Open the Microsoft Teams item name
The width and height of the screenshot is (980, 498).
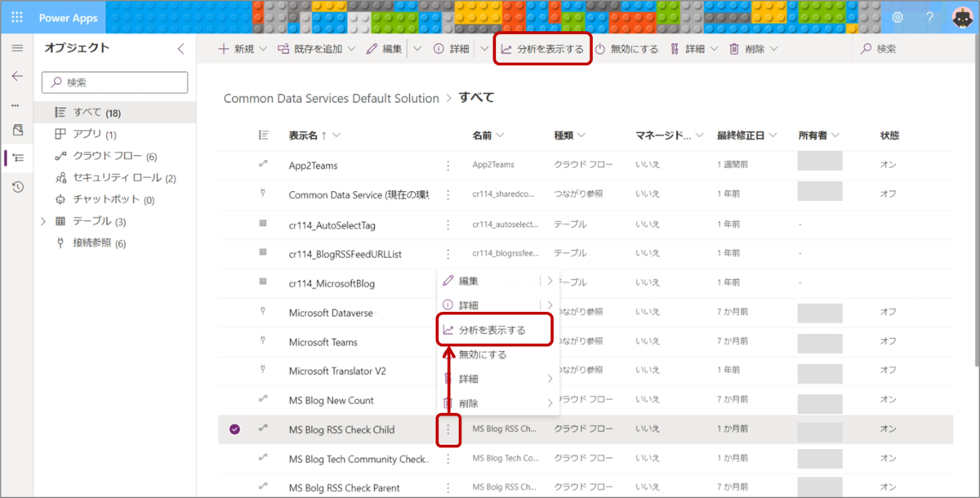[323, 342]
